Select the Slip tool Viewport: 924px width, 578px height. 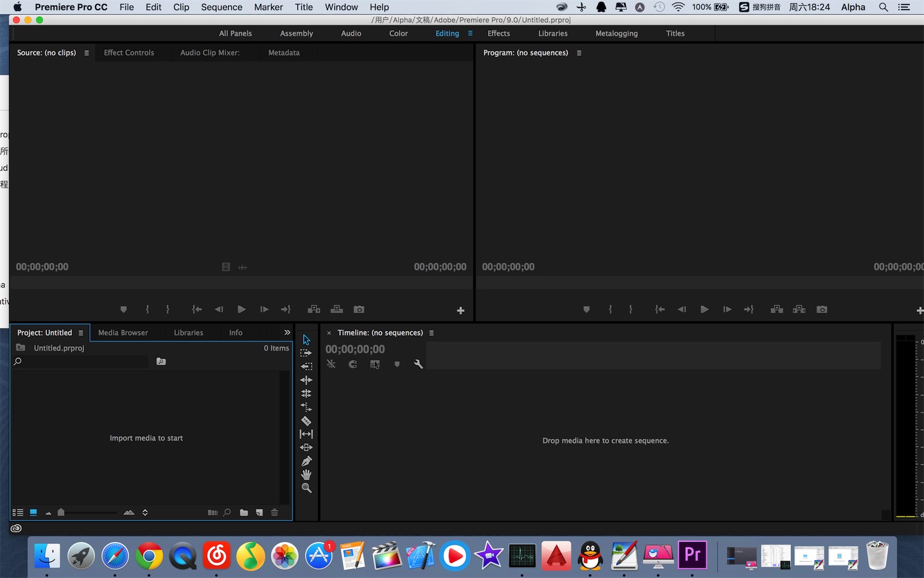click(x=306, y=434)
